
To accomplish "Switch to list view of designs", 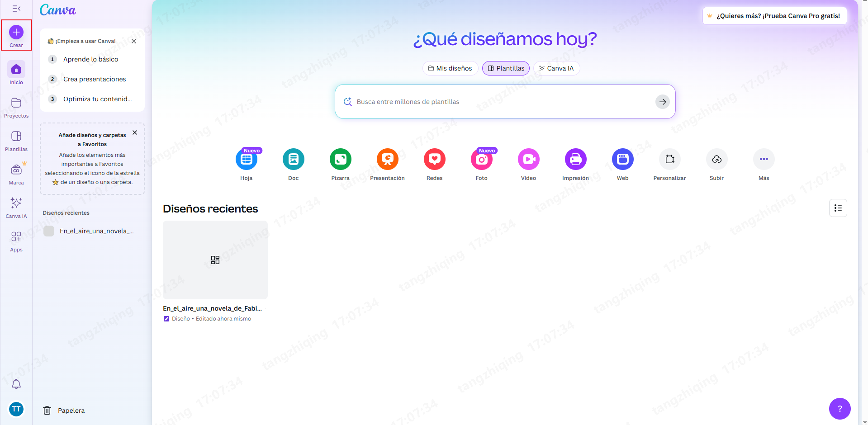I will click(x=838, y=208).
